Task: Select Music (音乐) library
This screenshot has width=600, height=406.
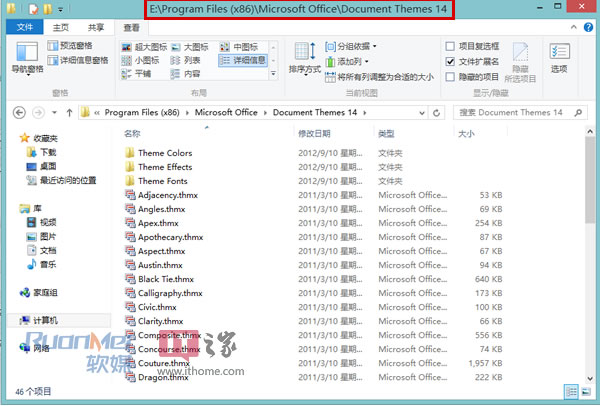Action: coord(42,264)
